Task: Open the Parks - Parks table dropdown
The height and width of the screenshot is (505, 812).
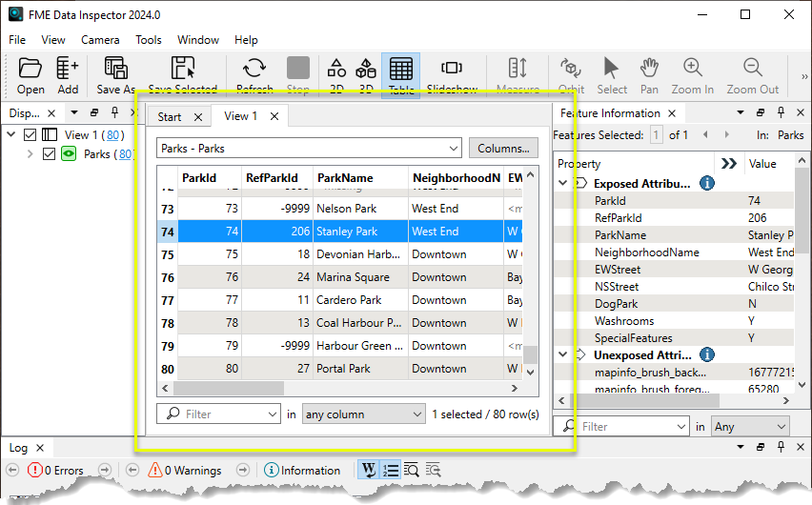Action: (309, 149)
